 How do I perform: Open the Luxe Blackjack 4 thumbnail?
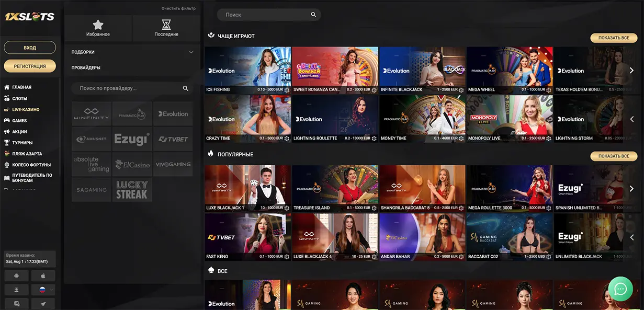pos(335,237)
